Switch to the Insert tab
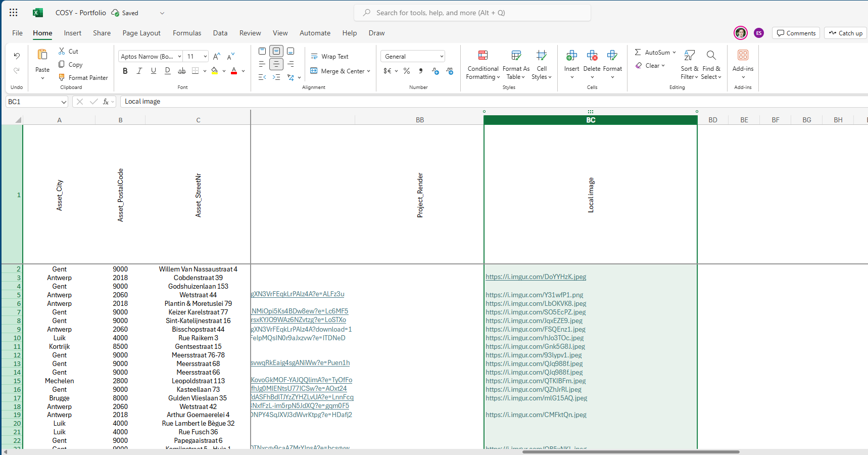Screen dimensions: 868x455 coord(73,33)
